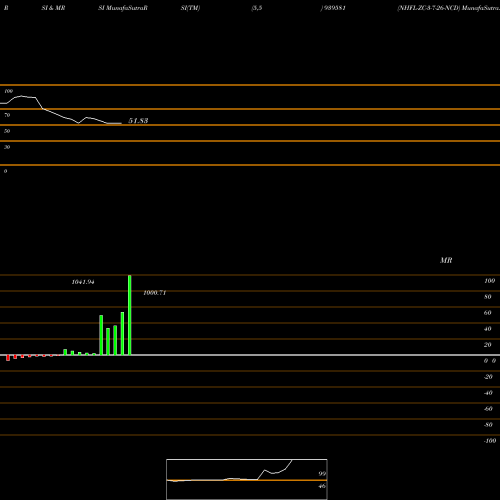Click the 'SI MunafaSutraR' header label
The width and height of the screenshot is (500, 500).
click(x=123, y=8)
